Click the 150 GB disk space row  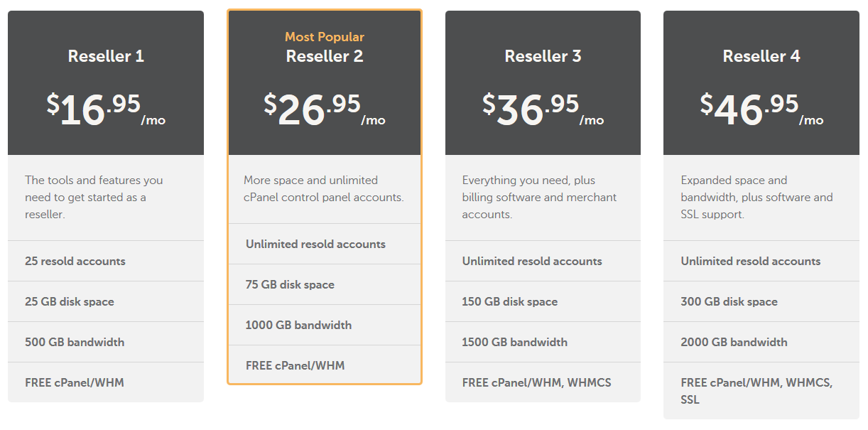pos(542,301)
